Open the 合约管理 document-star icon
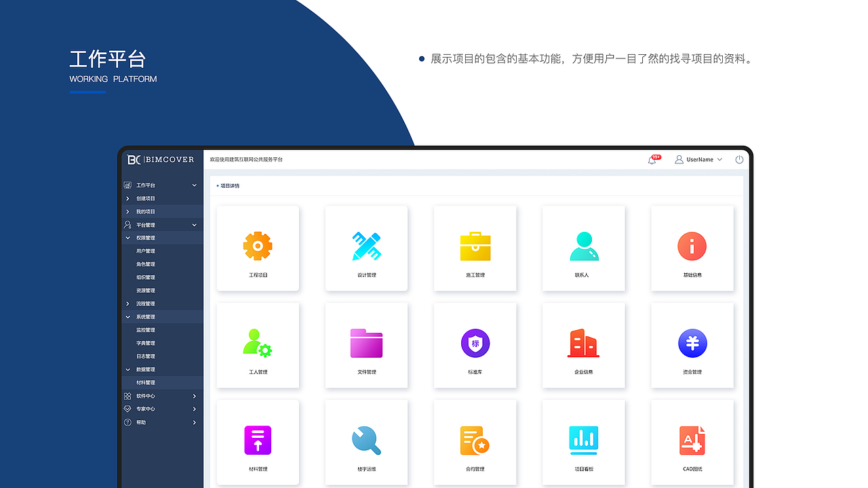The height and width of the screenshot is (488, 868). tap(475, 440)
